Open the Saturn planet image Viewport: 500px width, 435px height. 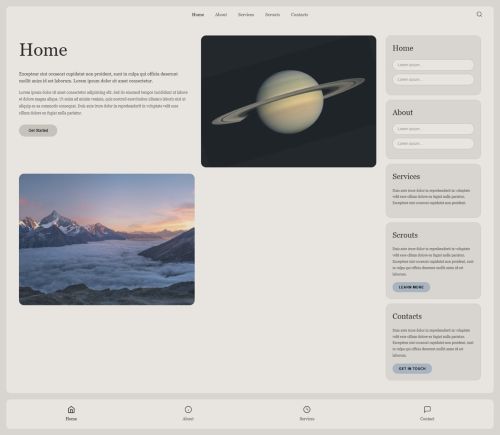289,101
